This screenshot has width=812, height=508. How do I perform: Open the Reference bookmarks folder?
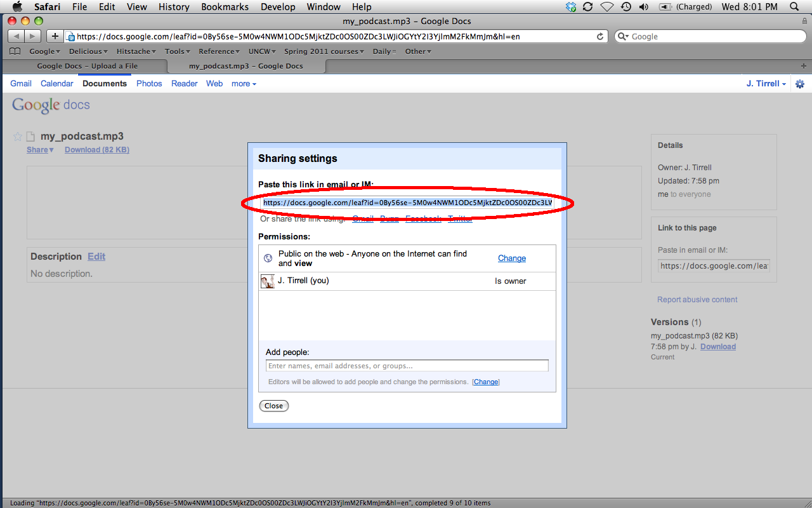pyautogui.click(x=219, y=51)
